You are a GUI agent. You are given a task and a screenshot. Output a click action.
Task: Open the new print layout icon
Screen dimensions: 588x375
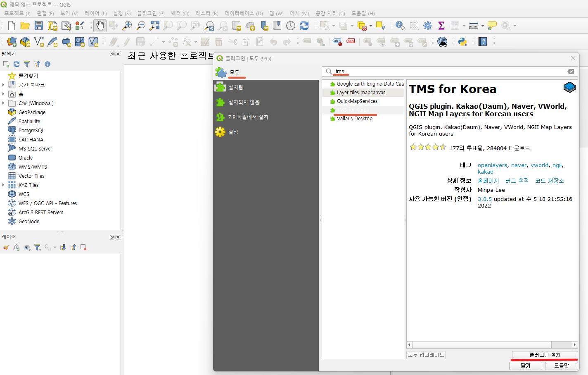point(52,26)
